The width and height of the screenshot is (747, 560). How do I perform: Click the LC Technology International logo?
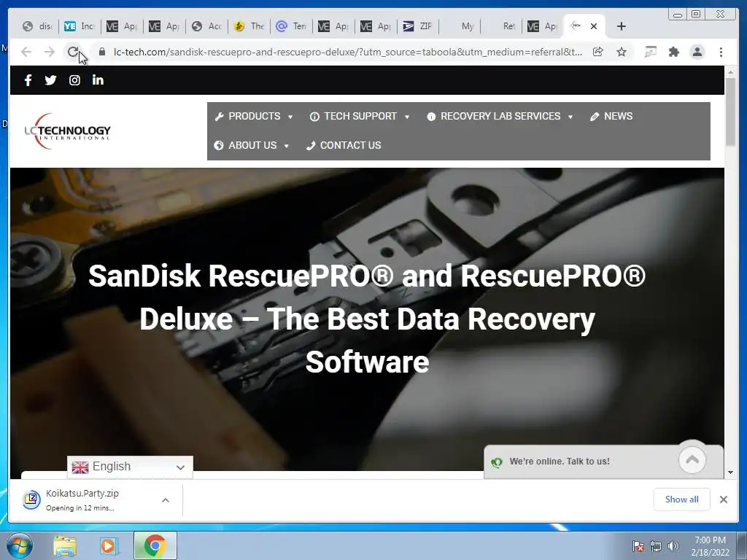pyautogui.click(x=67, y=131)
